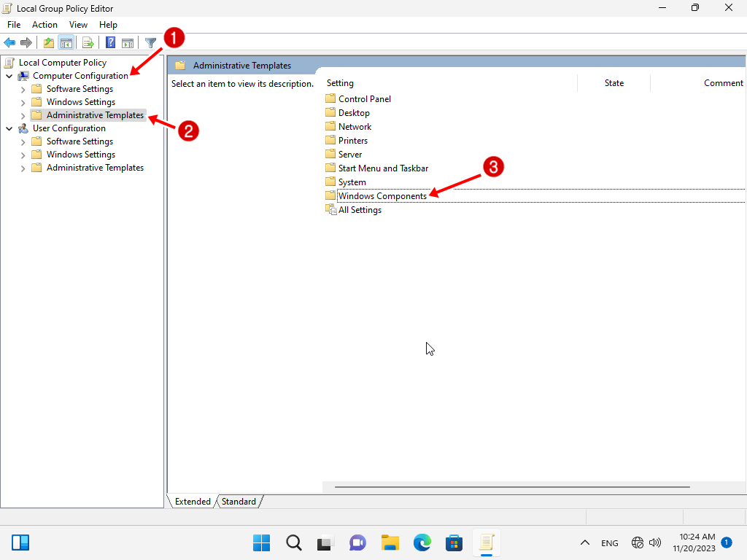Click the horizontal scrollbar in settings list

512,486
